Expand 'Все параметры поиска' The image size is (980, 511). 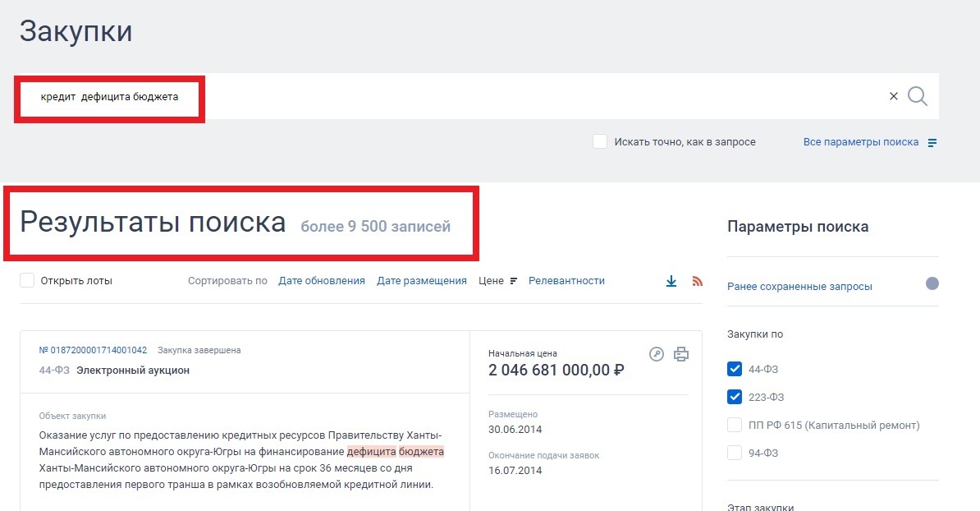(860, 142)
